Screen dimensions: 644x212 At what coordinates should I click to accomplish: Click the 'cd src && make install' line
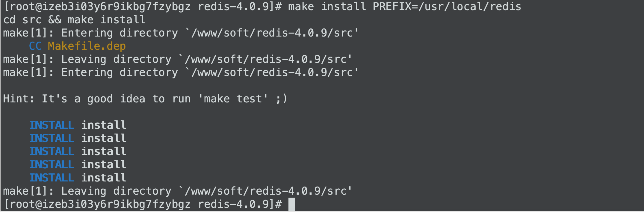click(x=74, y=20)
